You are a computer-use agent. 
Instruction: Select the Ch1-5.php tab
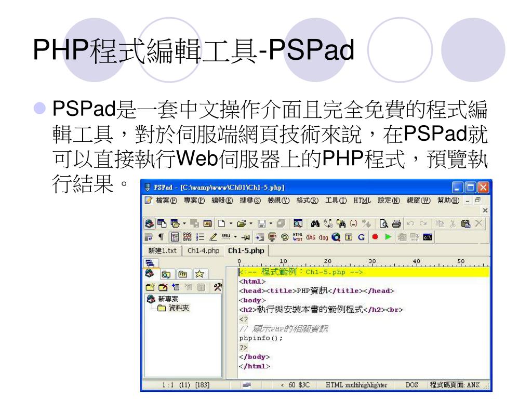pyautogui.click(x=246, y=251)
